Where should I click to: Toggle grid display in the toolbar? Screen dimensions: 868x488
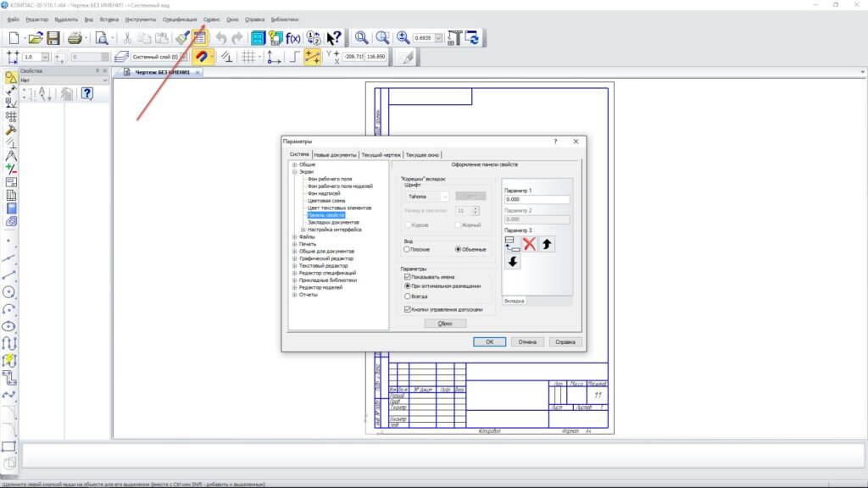click(248, 57)
